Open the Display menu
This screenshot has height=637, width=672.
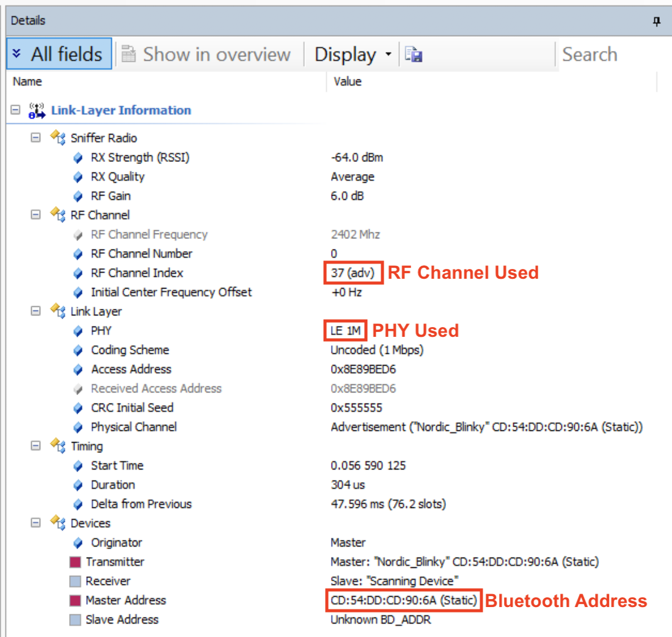pyautogui.click(x=346, y=54)
